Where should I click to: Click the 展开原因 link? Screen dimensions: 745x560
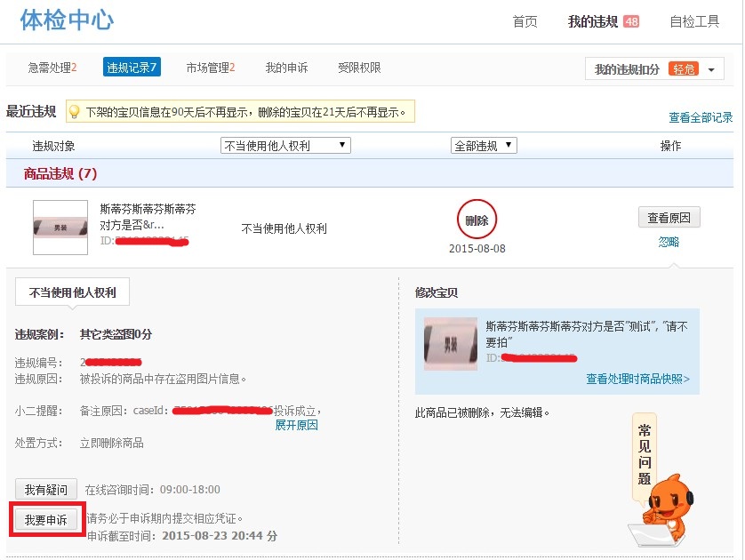tap(296, 425)
